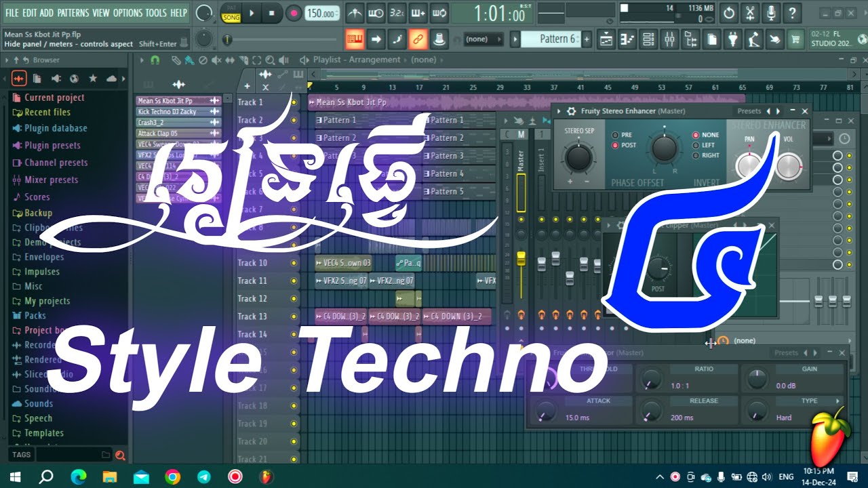
Task: Open the Mixer view icon
Action: click(x=669, y=39)
